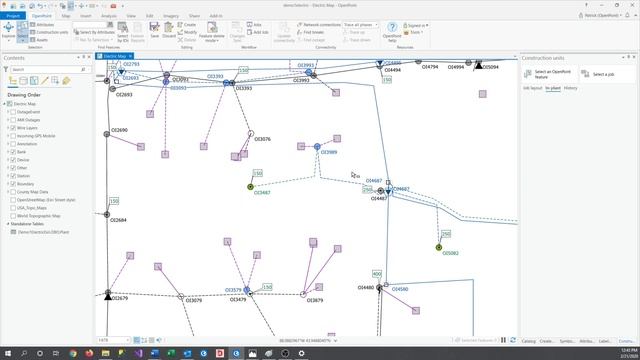Click the notifications bell icon
640x360 pixels.
pyautogui.click(x=627, y=16)
